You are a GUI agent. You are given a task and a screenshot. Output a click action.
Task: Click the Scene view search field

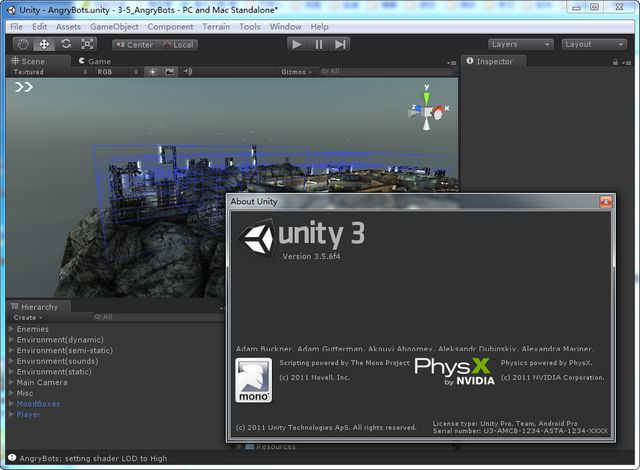coord(386,72)
